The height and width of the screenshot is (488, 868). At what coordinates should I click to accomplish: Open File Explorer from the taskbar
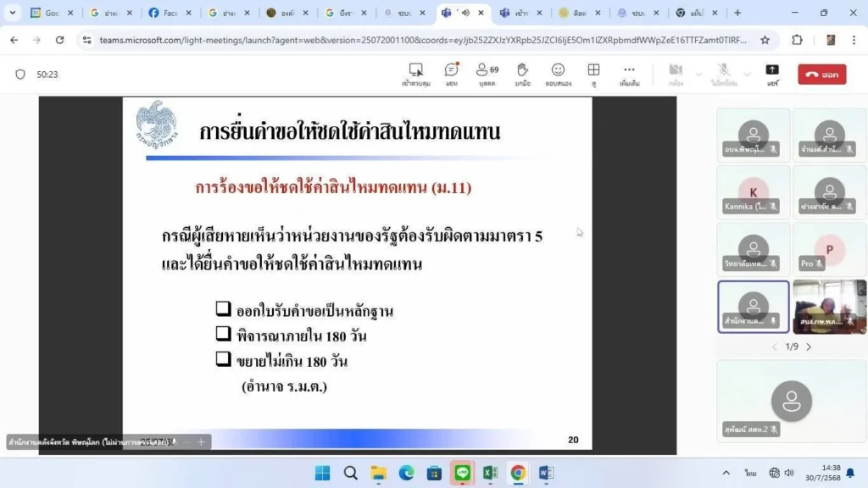(379, 473)
